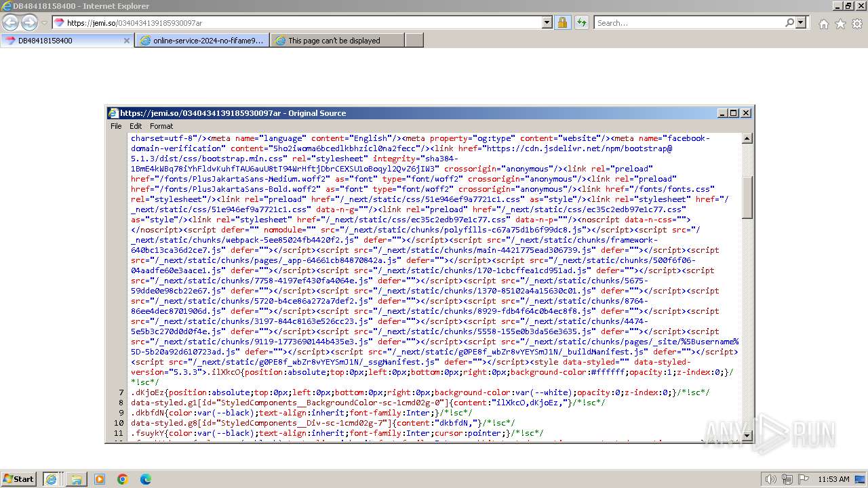Start search with the magnifier icon
868x488 pixels.
coord(789,23)
